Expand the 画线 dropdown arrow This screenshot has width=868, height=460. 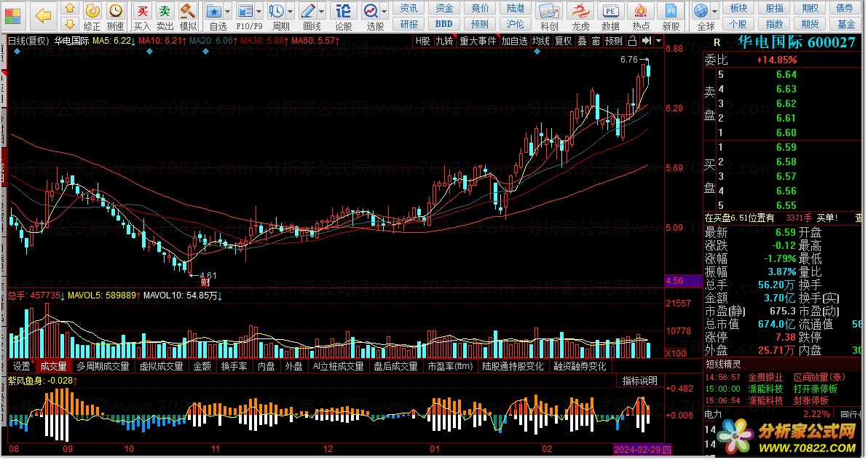tap(322, 12)
